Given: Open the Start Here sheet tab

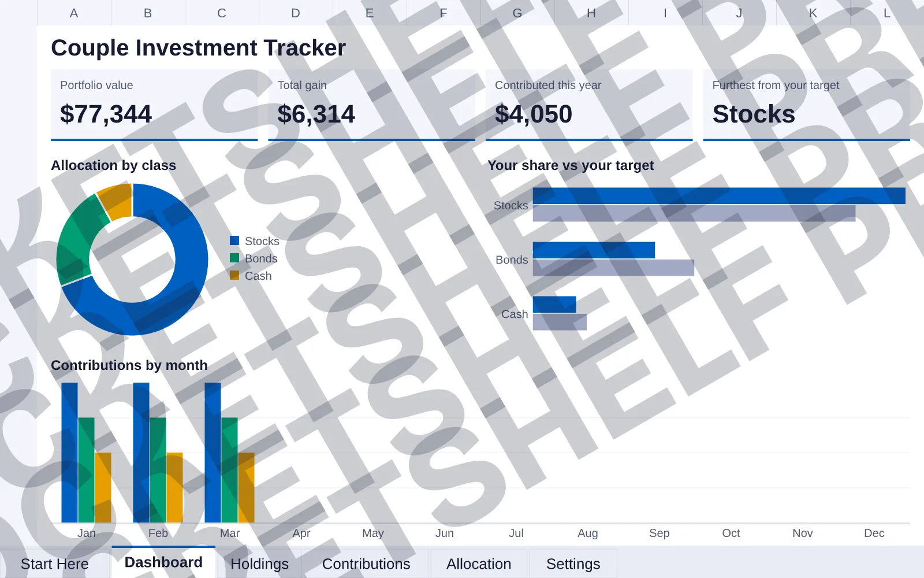Looking at the screenshot, I should click(x=55, y=564).
